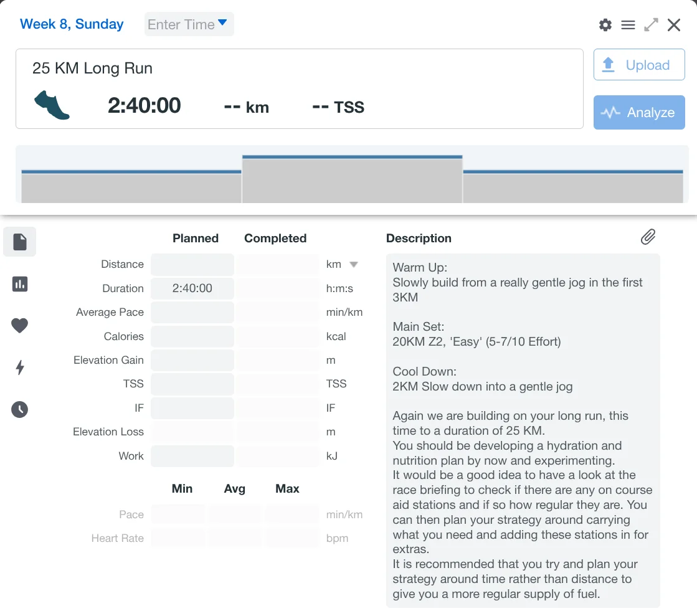Click the planned Distance input field
Screen dimensions: 697x616
[192, 265]
